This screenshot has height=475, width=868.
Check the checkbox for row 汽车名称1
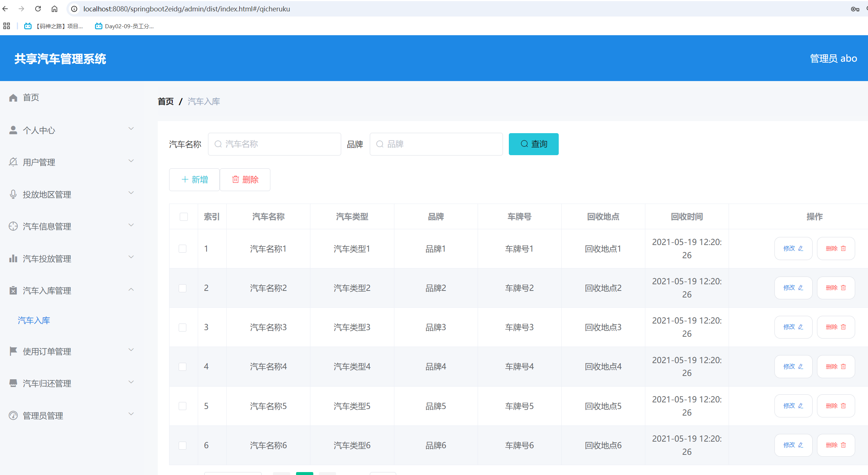pyautogui.click(x=183, y=249)
